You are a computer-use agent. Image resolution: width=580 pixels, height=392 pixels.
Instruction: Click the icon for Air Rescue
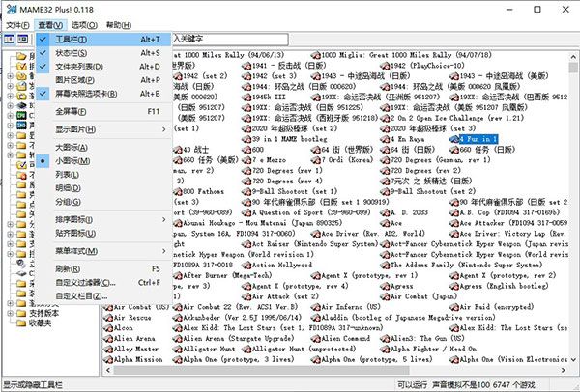(x=108, y=318)
